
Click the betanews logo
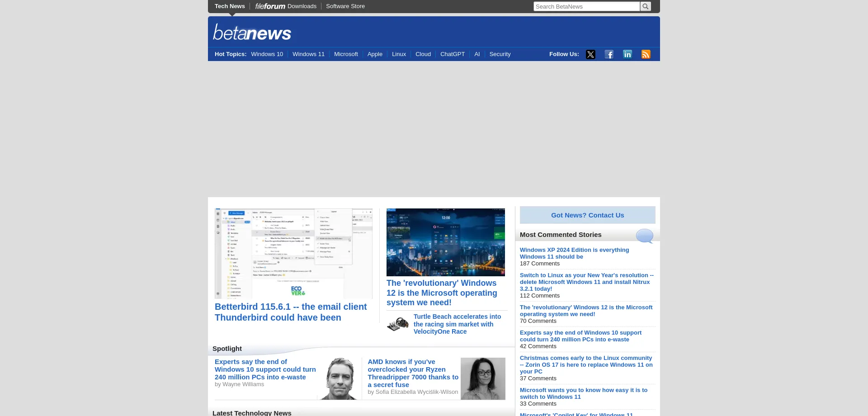pos(252,32)
